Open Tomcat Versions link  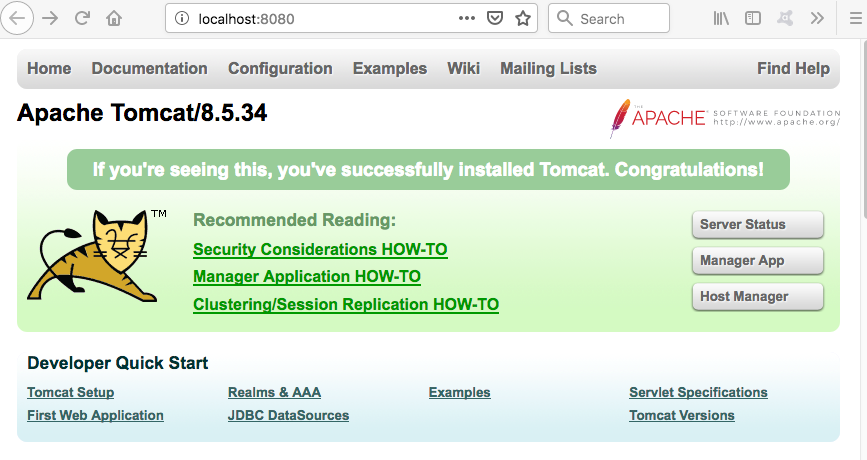click(682, 416)
